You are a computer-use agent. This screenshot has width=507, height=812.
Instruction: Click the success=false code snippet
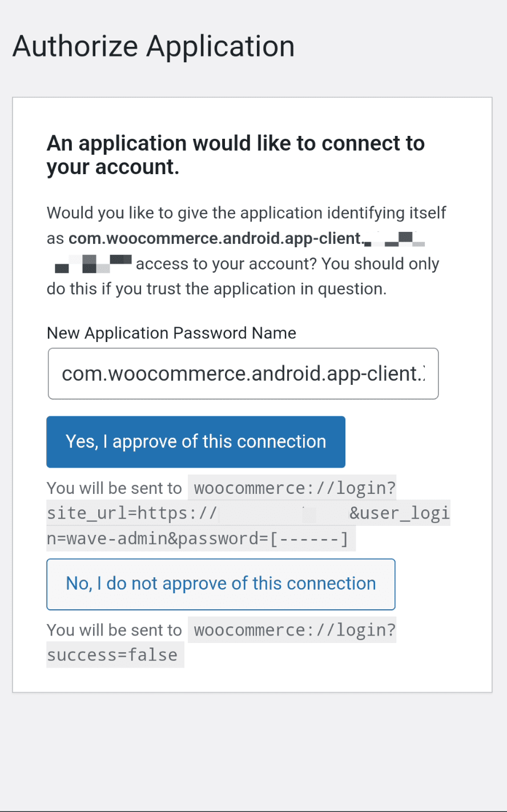click(x=114, y=654)
